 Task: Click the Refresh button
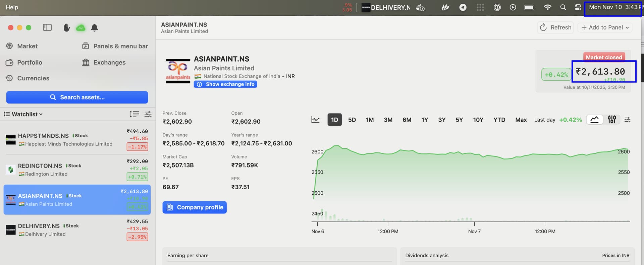click(555, 27)
